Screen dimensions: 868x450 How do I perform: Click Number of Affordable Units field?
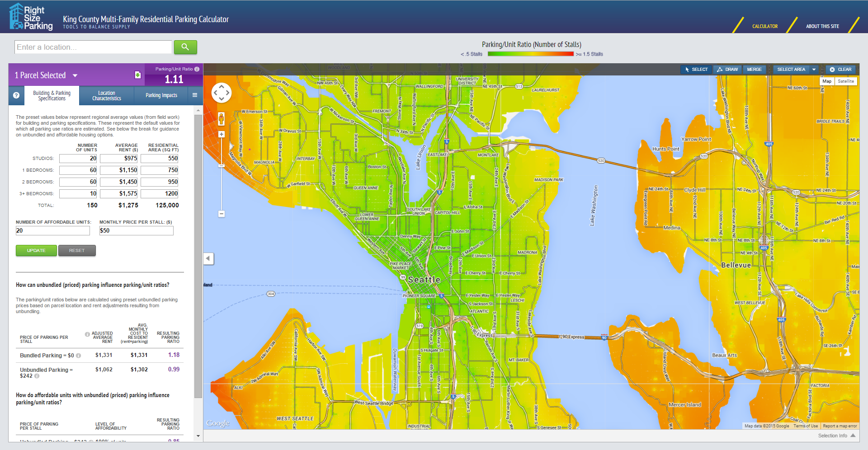tap(53, 230)
